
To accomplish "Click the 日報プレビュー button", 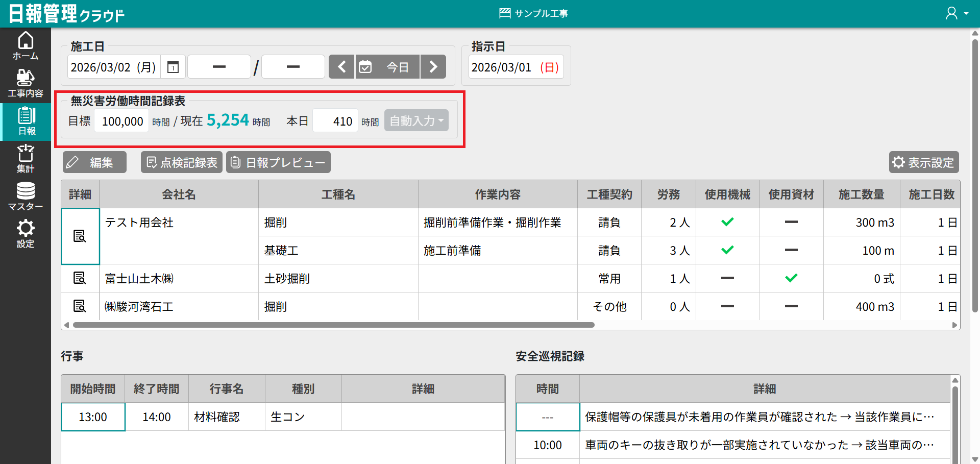I will pyautogui.click(x=278, y=162).
